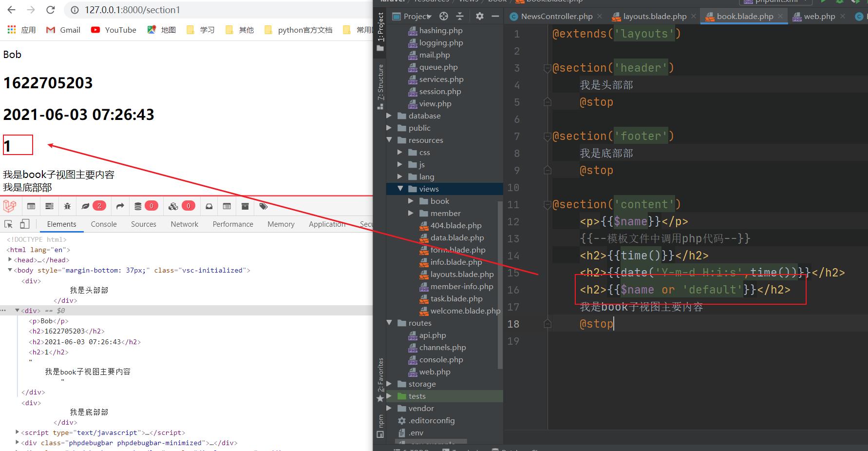Expand member folder under views
The image size is (868, 451).
pyautogui.click(x=411, y=213)
